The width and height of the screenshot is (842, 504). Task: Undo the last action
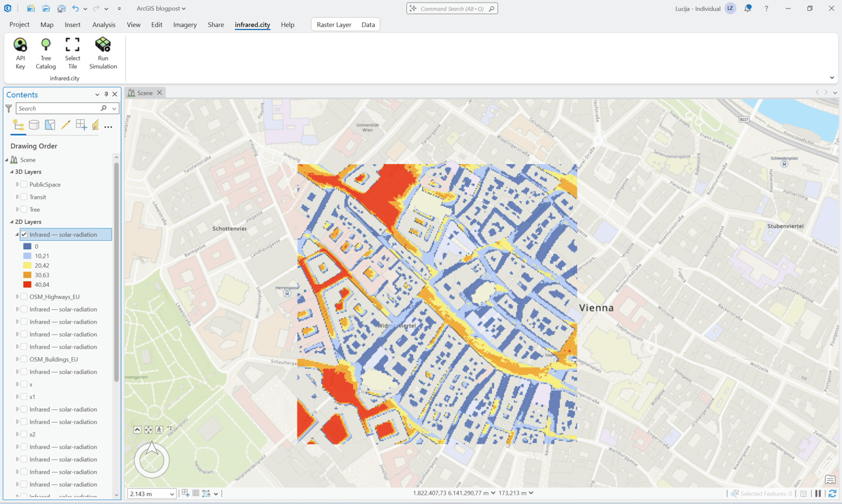[x=75, y=9]
